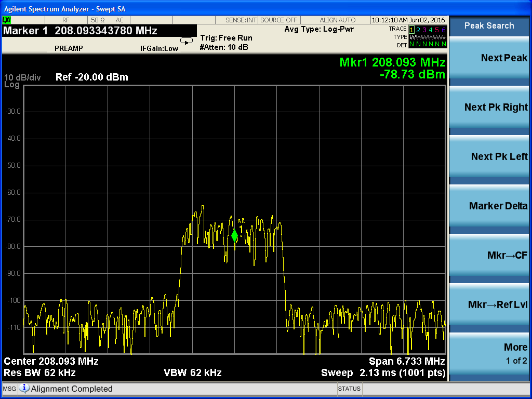
Task: Click the Next Peak softkey
Action: [x=489, y=58]
